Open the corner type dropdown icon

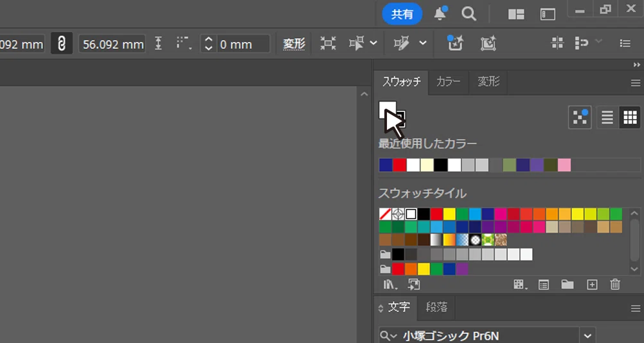coord(183,43)
